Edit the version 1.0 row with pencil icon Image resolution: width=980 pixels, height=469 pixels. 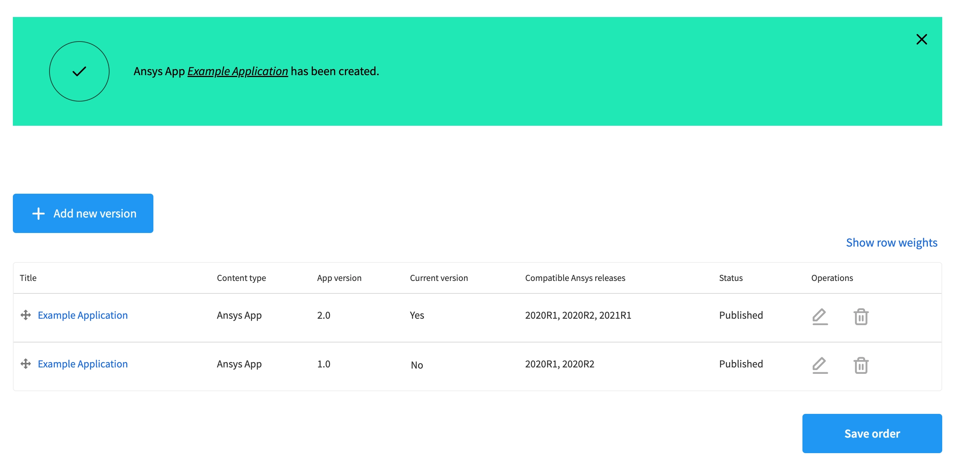coord(820,365)
